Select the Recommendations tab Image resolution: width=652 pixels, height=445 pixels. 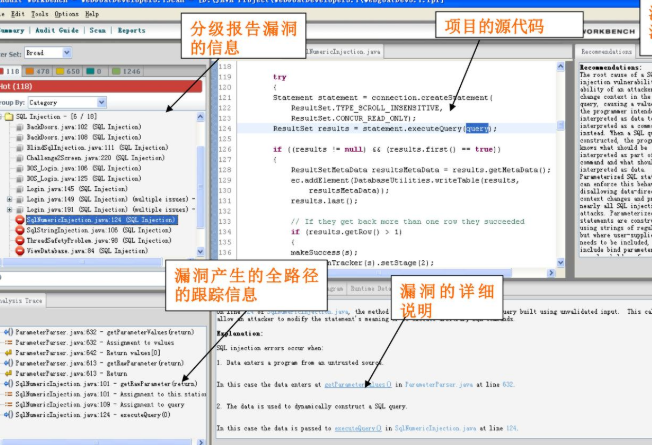click(606, 52)
